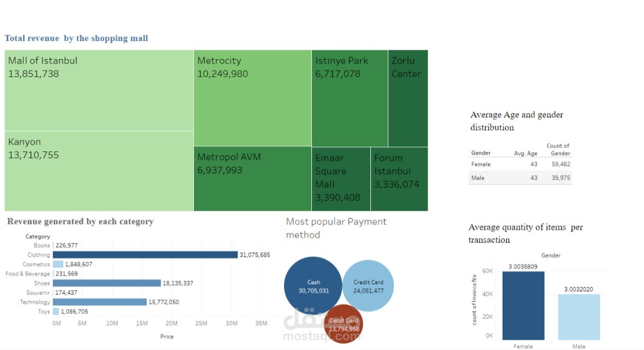Viewport: 644px width, 350px height.
Task: Click the 18,135,337 Shoes value label
Action: (178, 283)
